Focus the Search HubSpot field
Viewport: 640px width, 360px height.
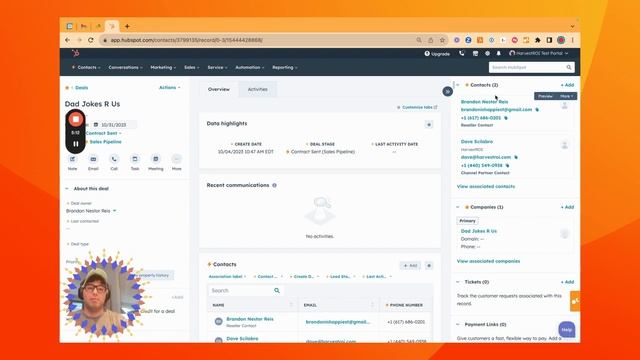(531, 67)
